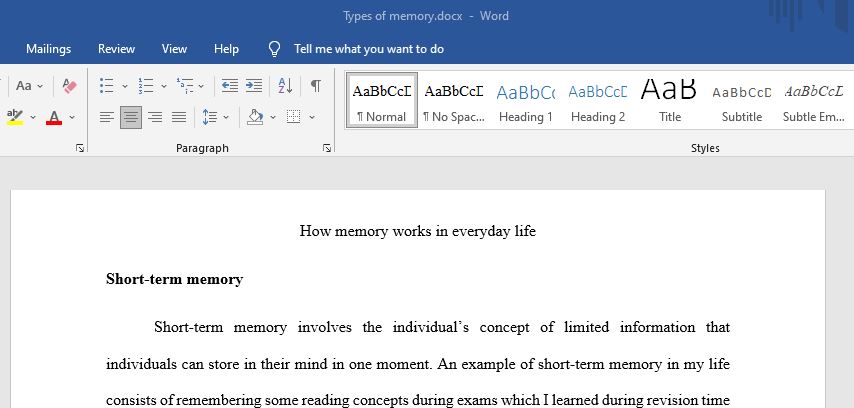
Task: Apply the Heading 1 style
Action: 526,100
